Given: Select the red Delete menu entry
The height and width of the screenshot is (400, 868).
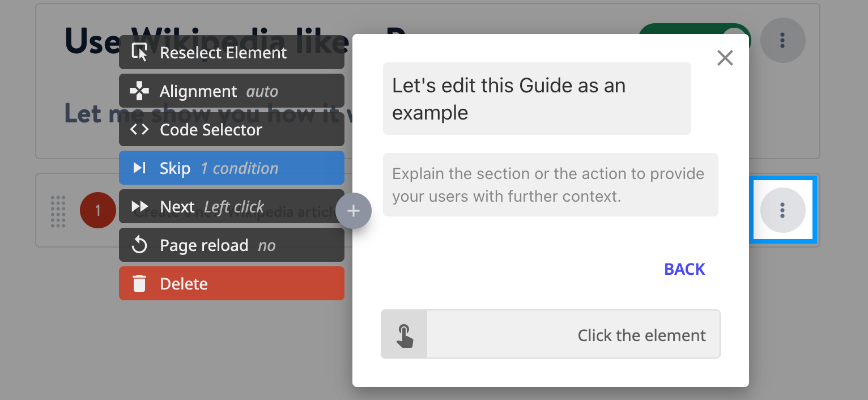Looking at the screenshot, I should (231, 284).
